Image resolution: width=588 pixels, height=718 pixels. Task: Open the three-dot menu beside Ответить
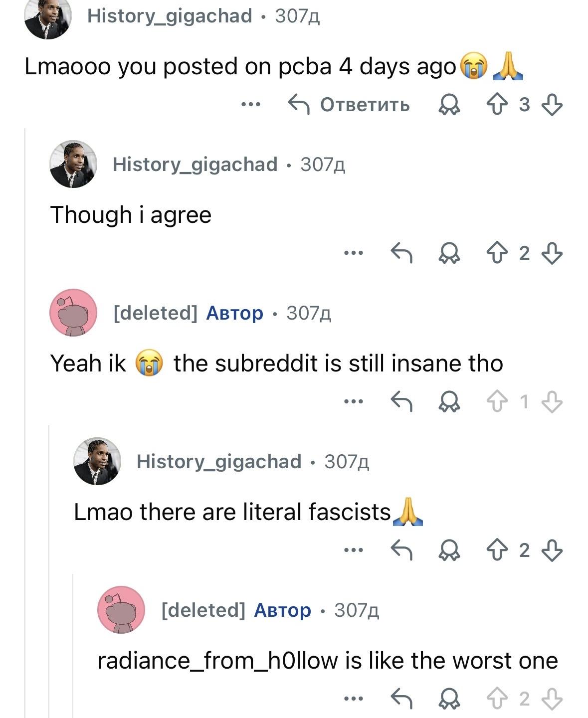coord(250,105)
